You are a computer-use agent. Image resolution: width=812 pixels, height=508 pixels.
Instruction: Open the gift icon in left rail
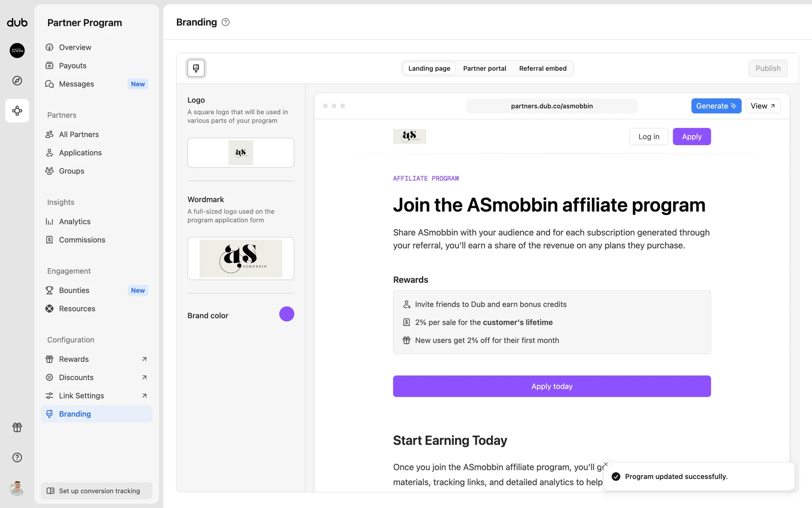tap(17, 427)
